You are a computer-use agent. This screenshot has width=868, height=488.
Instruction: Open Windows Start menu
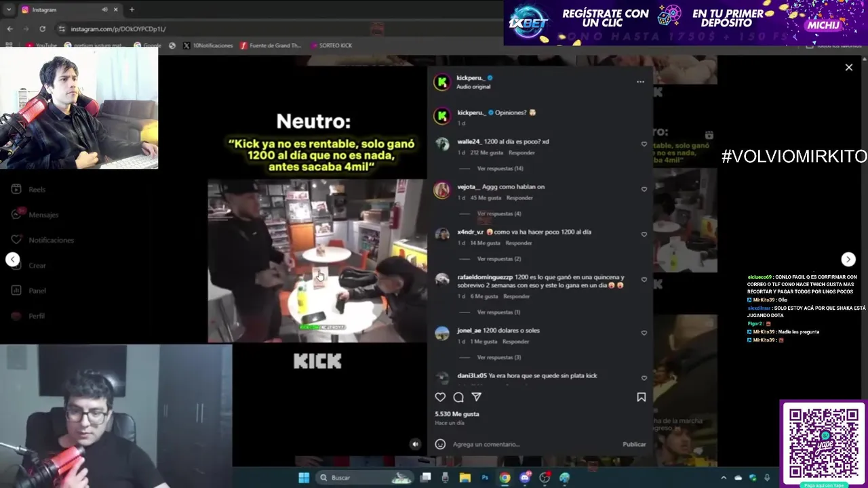click(x=304, y=478)
